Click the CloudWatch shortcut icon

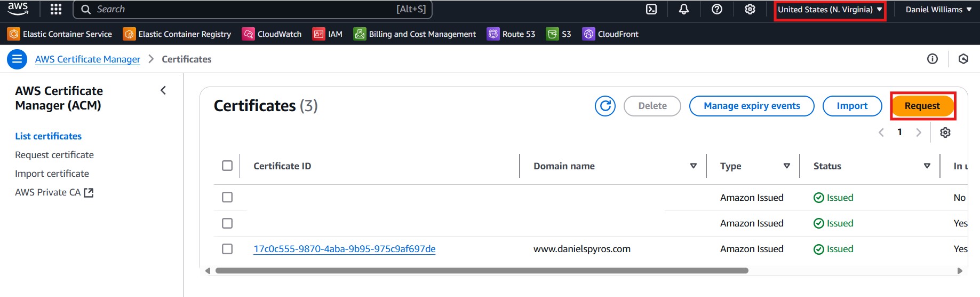tap(248, 34)
